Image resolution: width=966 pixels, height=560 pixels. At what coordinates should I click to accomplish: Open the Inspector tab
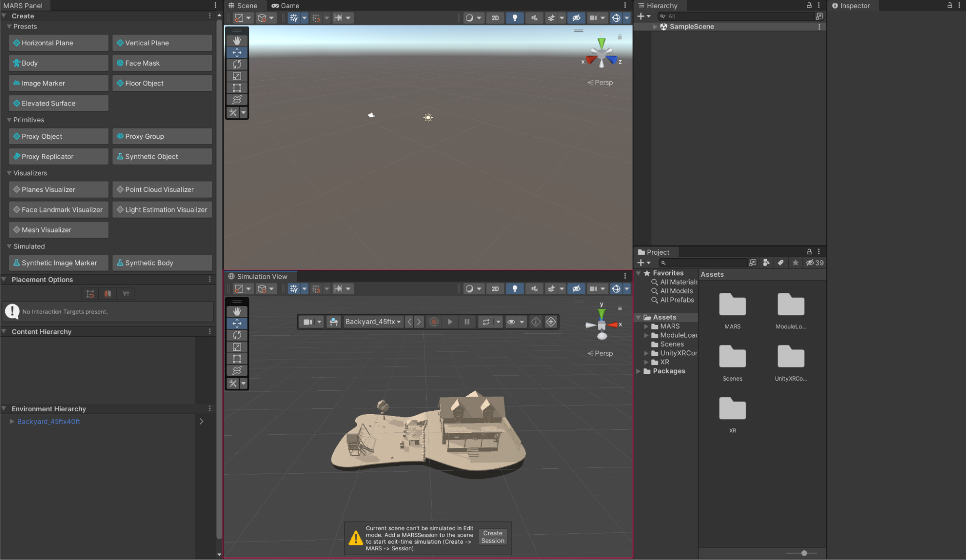853,6
